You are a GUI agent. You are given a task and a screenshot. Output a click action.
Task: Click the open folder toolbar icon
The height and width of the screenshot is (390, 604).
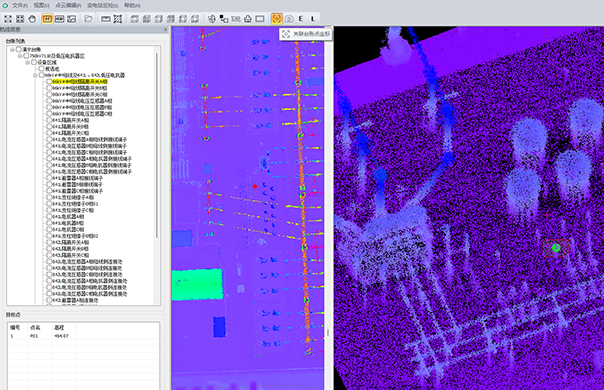[89, 18]
